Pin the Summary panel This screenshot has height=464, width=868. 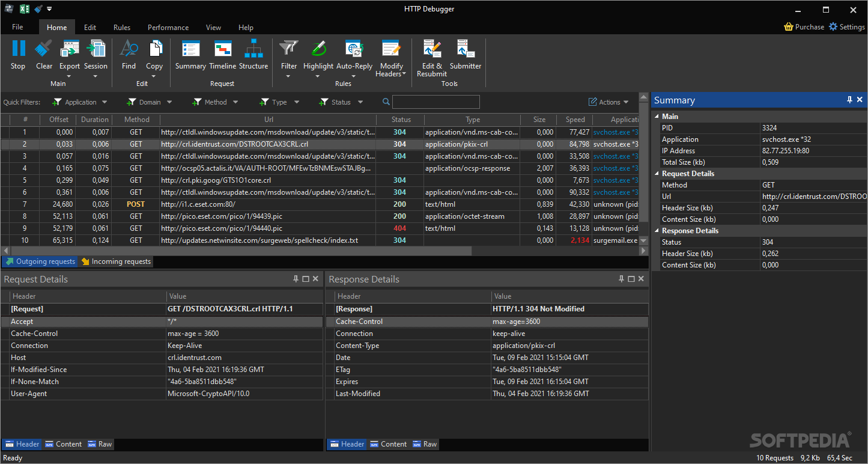850,100
